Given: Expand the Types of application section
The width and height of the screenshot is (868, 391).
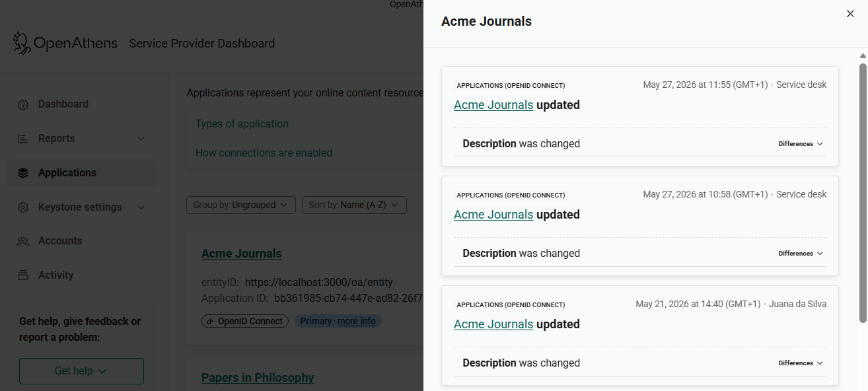Looking at the screenshot, I should [x=242, y=124].
